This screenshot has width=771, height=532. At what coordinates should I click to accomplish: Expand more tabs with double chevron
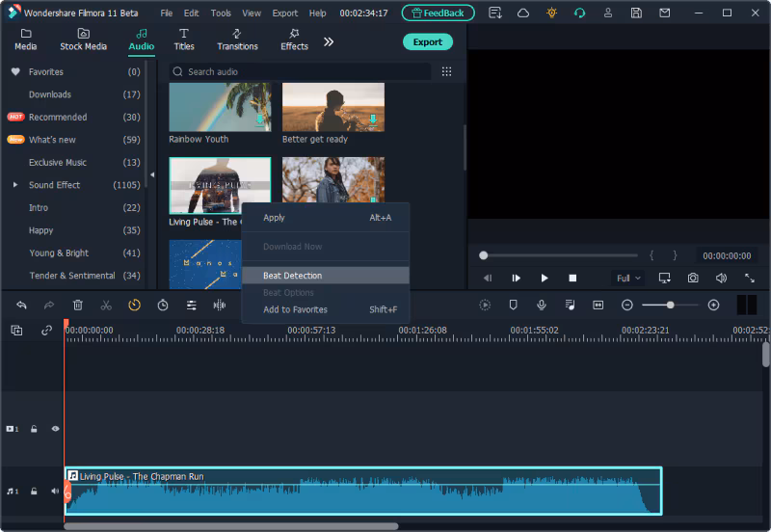pos(329,41)
